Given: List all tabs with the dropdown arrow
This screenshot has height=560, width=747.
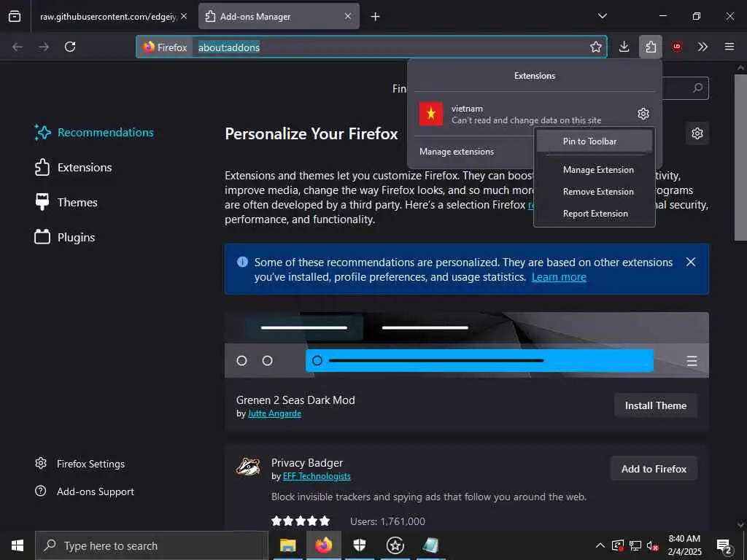Looking at the screenshot, I should pyautogui.click(x=602, y=16).
